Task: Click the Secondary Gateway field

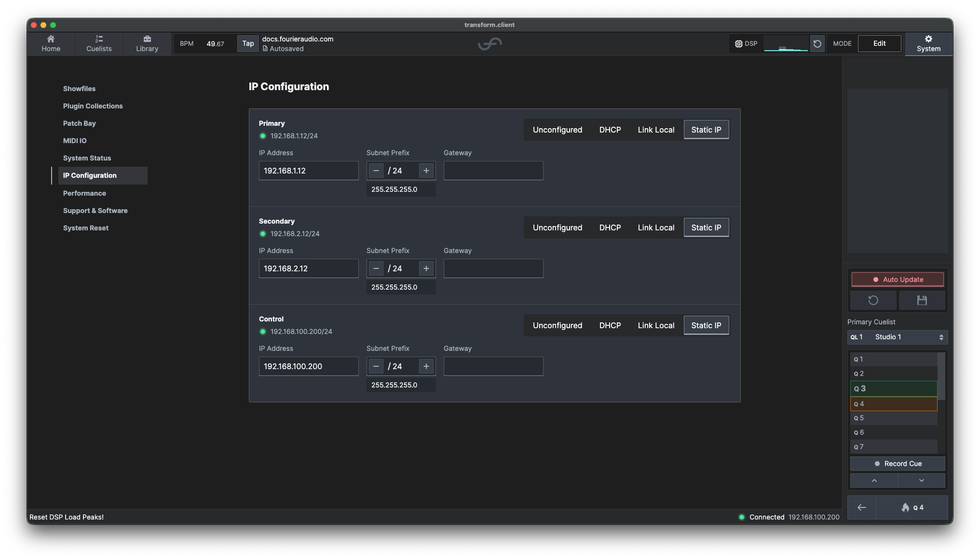Action: tap(493, 268)
